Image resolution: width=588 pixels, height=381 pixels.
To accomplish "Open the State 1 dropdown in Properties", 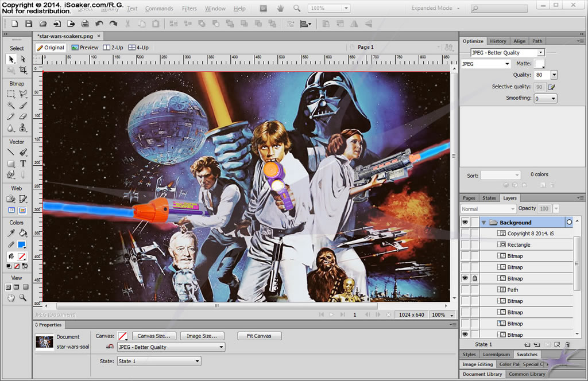I will [x=159, y=361].
